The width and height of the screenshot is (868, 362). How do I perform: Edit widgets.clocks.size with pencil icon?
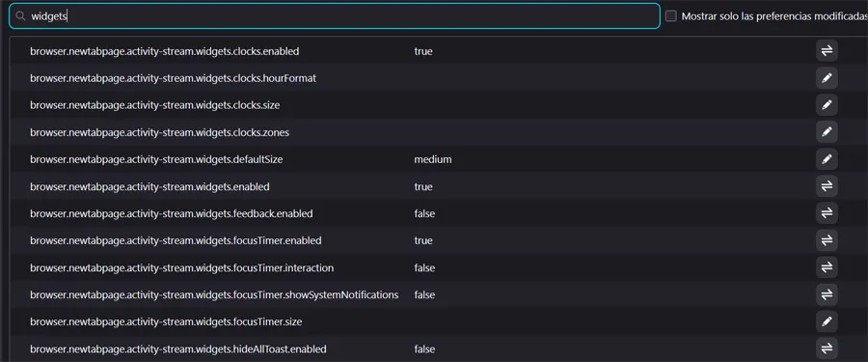(827, 105)
